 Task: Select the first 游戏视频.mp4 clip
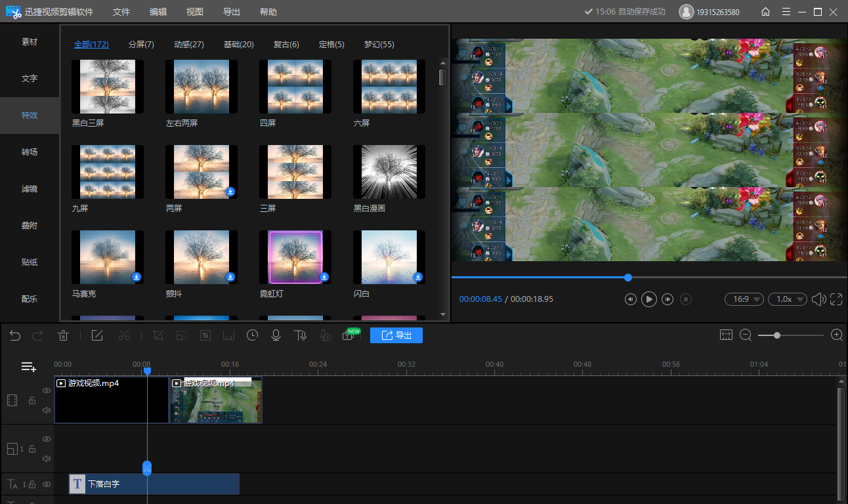[x=112, y=400]
